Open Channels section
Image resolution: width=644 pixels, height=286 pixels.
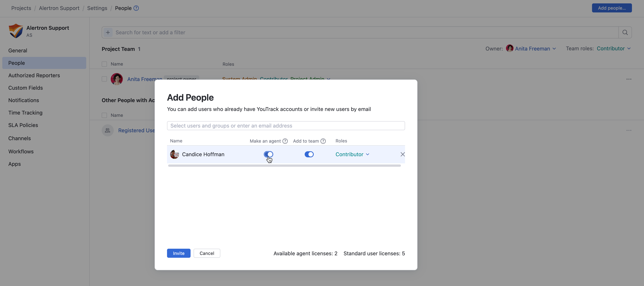click(x=44, y=138)
